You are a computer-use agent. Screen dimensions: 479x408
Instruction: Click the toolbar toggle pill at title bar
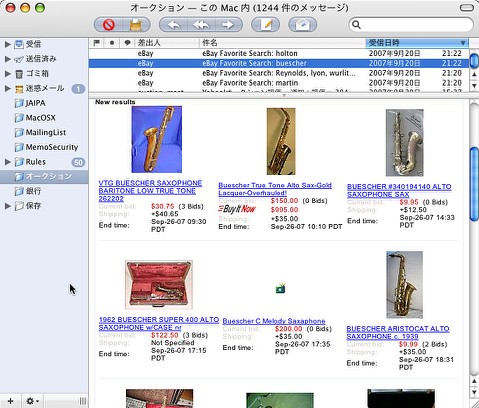pos(466,8)
